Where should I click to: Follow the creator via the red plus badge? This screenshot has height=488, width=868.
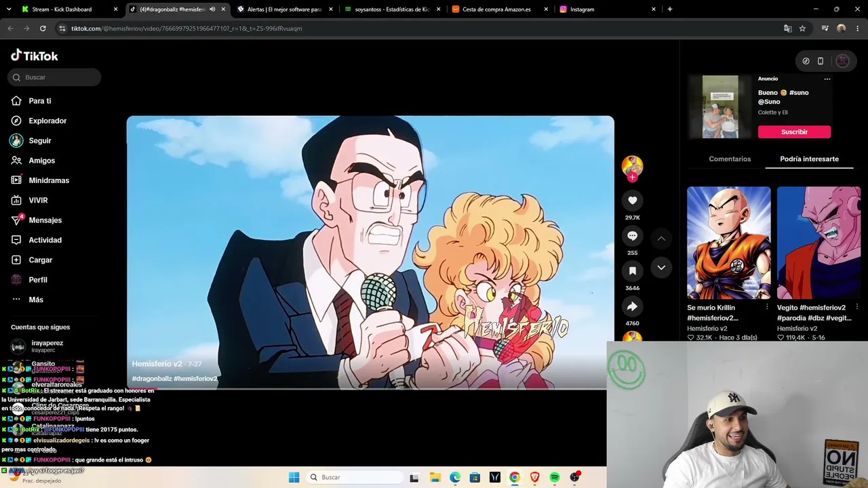tap(632, 178)
